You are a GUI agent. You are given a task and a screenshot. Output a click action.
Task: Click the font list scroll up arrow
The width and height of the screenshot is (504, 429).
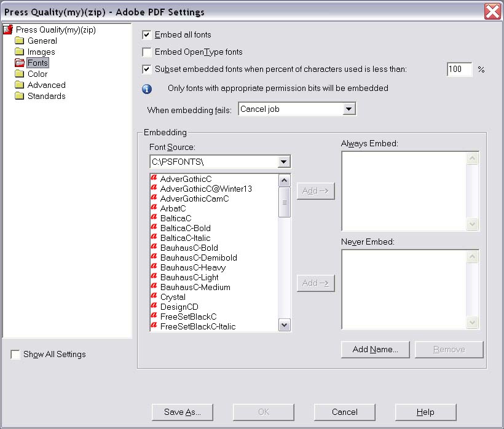click(285, 181)
